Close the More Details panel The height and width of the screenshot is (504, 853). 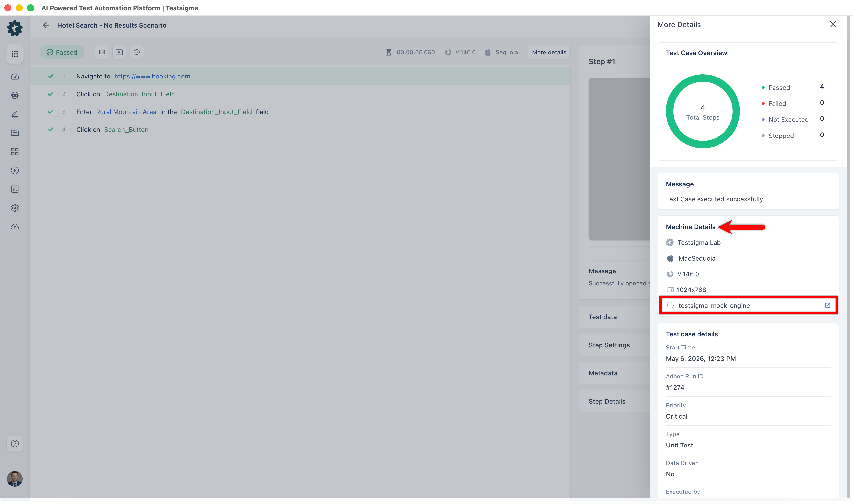[x=833, y=24]
